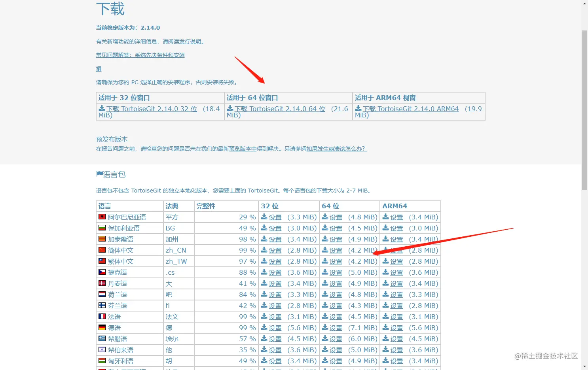Image resolution: width=588 pixels, height=370 pixels.
Task: Click 64-bit download icon for 捷克语
Action: [325, 272]
